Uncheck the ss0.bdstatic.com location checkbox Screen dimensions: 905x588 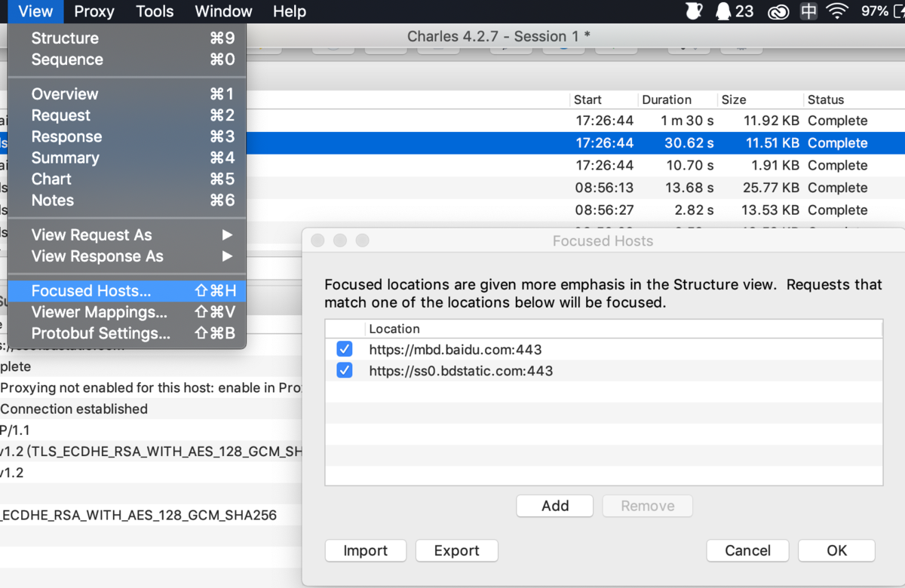345,370
